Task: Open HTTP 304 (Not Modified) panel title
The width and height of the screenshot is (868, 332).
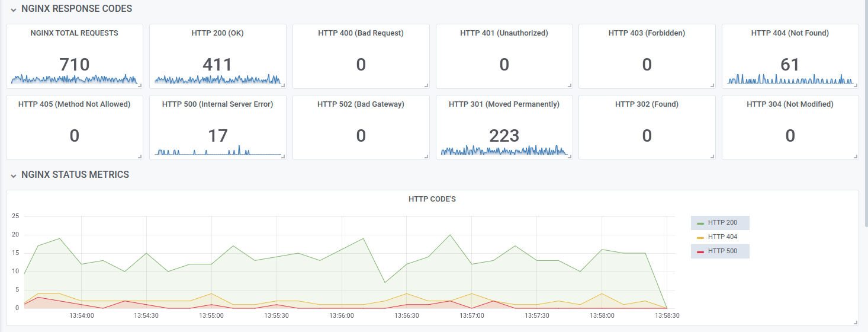Action: coord(790,104)
